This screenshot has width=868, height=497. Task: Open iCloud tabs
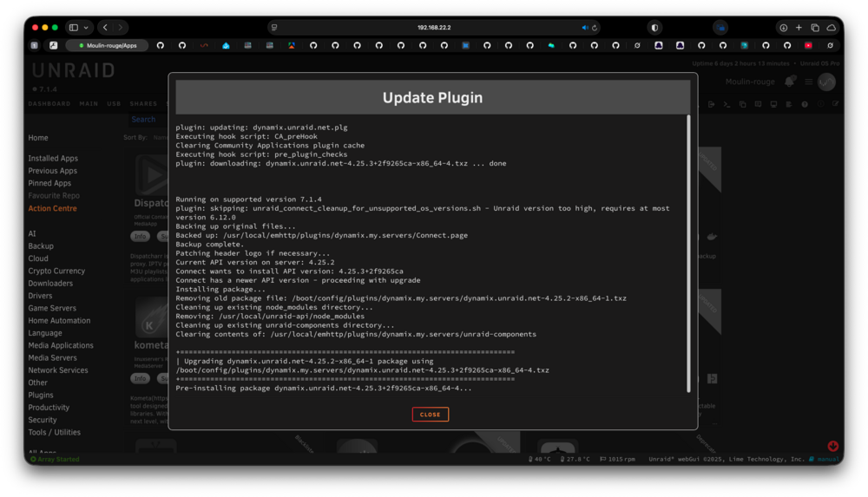coord(831,27)
